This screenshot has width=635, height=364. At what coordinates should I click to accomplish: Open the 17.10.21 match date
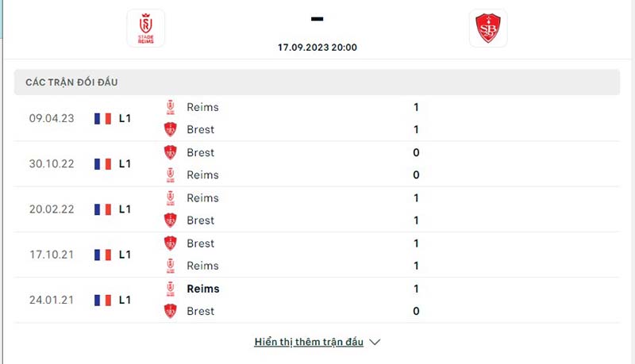coord(52,255)
